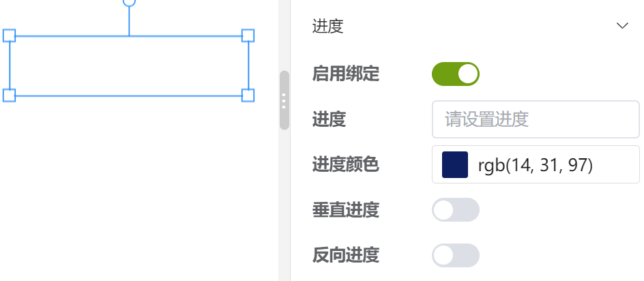Viewport: 644px width, 281px height.
Task: Click the top-right corner selection handle
Action: [x=248, y=35]
